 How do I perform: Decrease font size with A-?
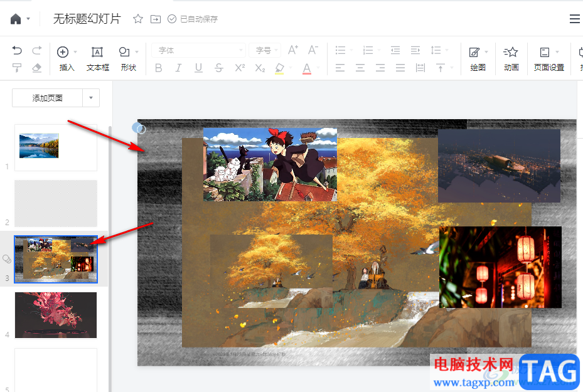click(313, 50)
